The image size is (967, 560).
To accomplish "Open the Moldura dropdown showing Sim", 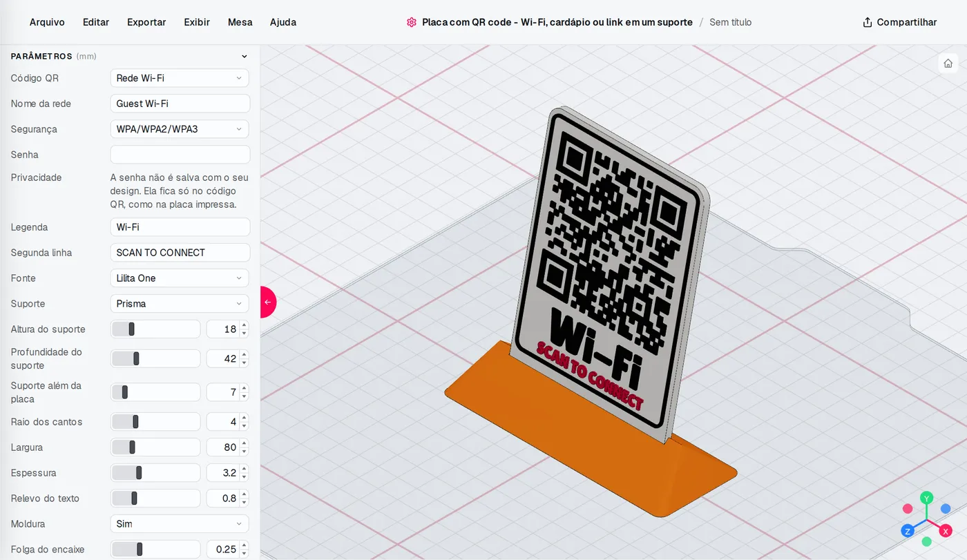I will pos(180,524).
